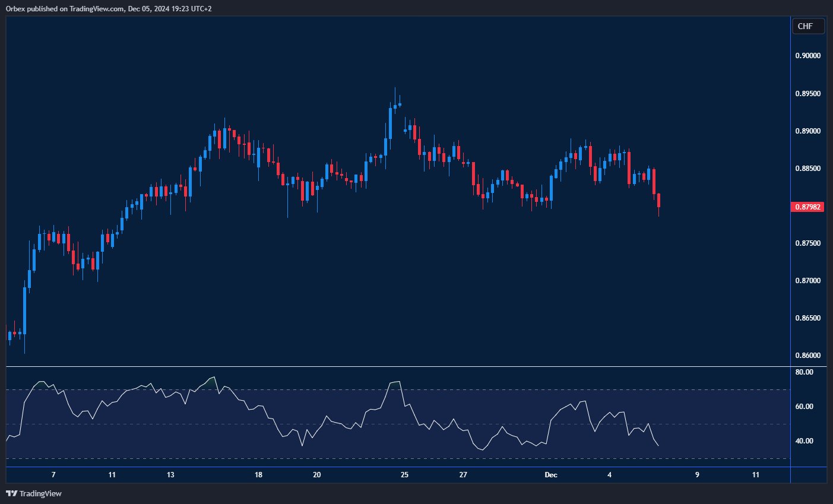Click the red 0.87982 current price label
Image resolution: width=833 pixels, height=504 pixels.
tap(807, 207)
